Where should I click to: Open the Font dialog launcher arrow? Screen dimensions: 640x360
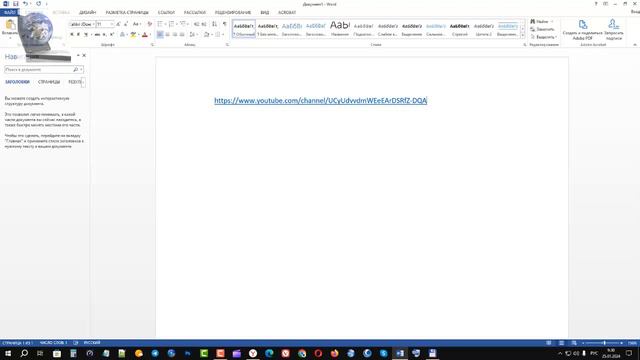coord(152,45)
